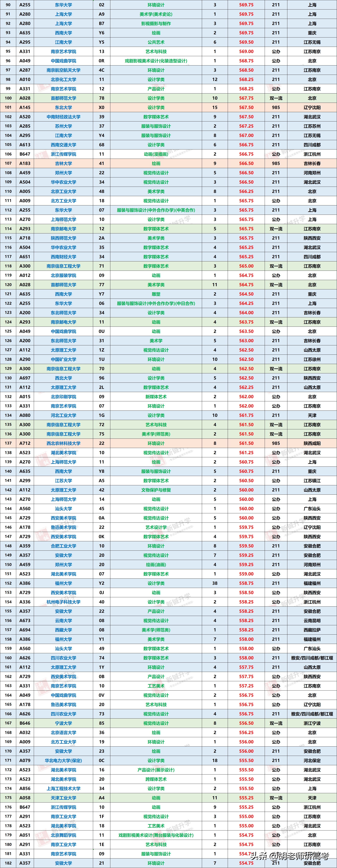Click the score 561.75

(246, 415)
